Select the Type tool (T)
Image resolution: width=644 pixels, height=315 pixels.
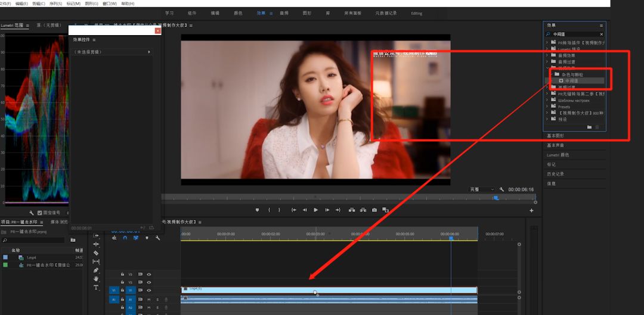(95, 287)
